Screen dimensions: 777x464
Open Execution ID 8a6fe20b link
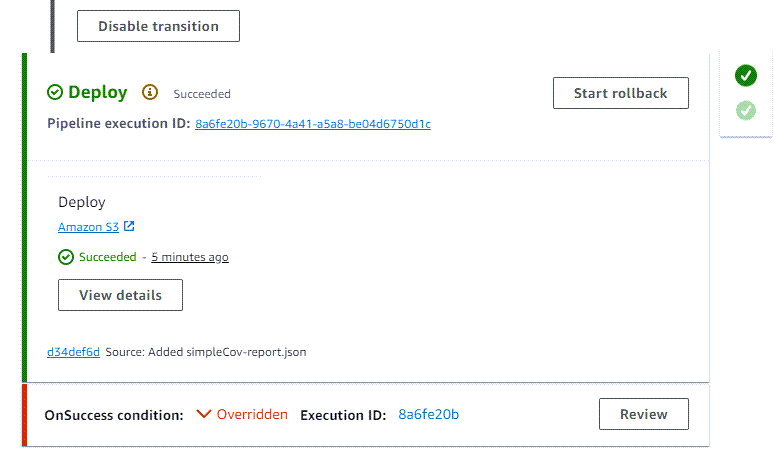click(428, 414)
